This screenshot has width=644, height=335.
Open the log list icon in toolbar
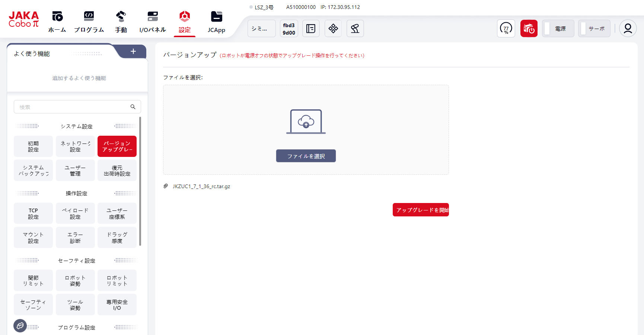pos(311,29)
